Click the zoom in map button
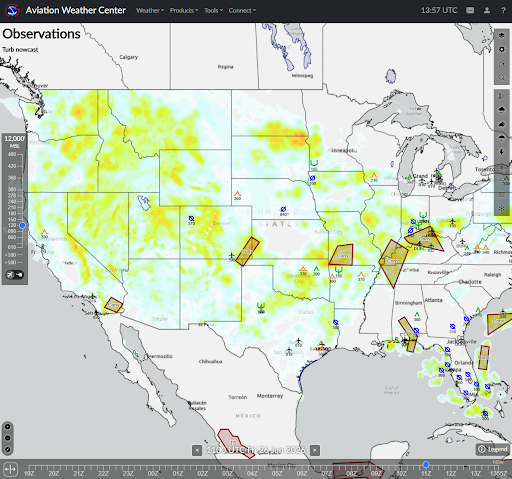This screenshot has height=479, width=512. [x=7, y=427]
